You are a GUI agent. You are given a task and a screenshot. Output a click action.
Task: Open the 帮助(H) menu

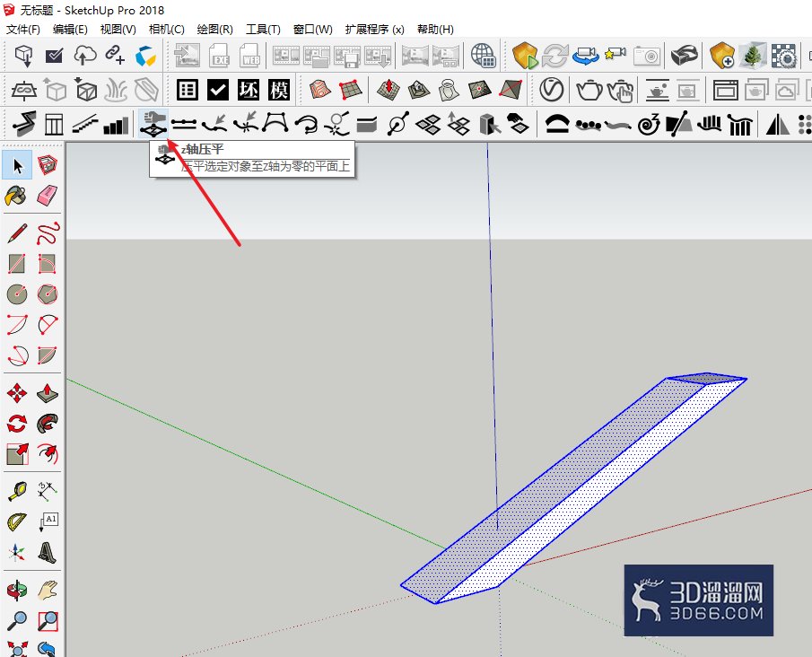(x=435, y=30)
